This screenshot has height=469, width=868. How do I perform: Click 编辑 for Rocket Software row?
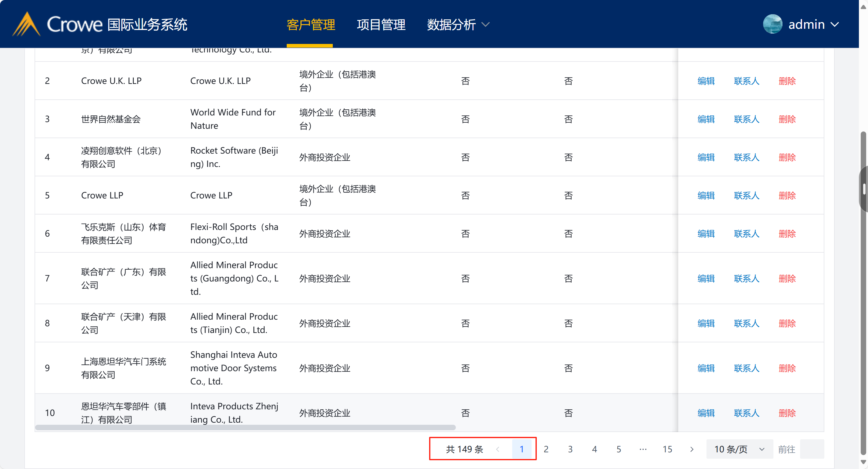pos(706,157)
